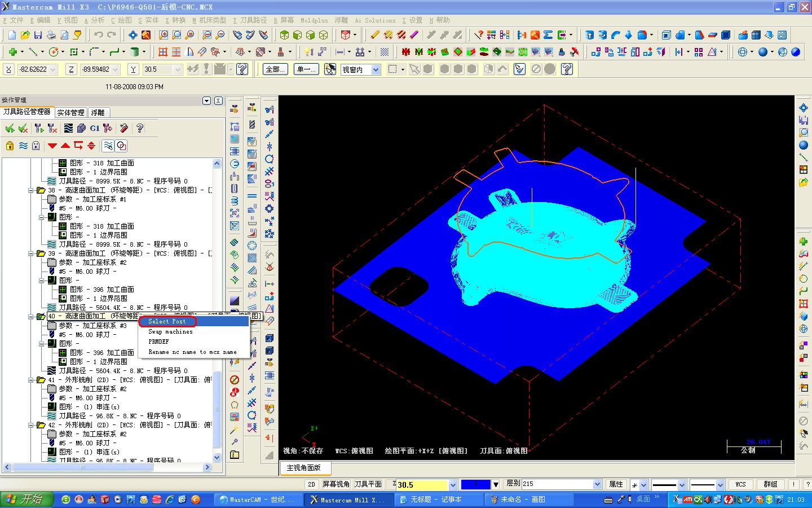Click the Print icon in the toolbar
The height and width of the screenshot is (508, 812).
click(51, 35)
